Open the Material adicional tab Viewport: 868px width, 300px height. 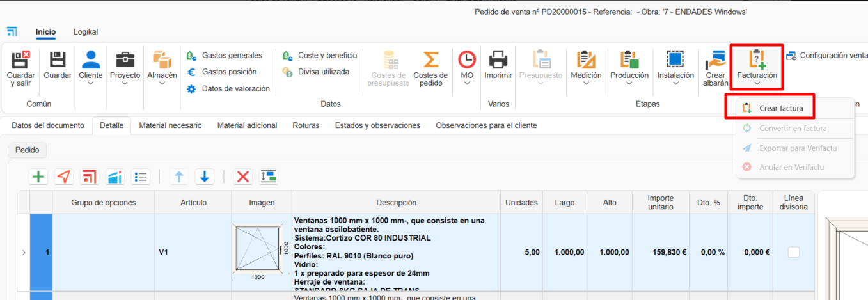coord(247,125)
